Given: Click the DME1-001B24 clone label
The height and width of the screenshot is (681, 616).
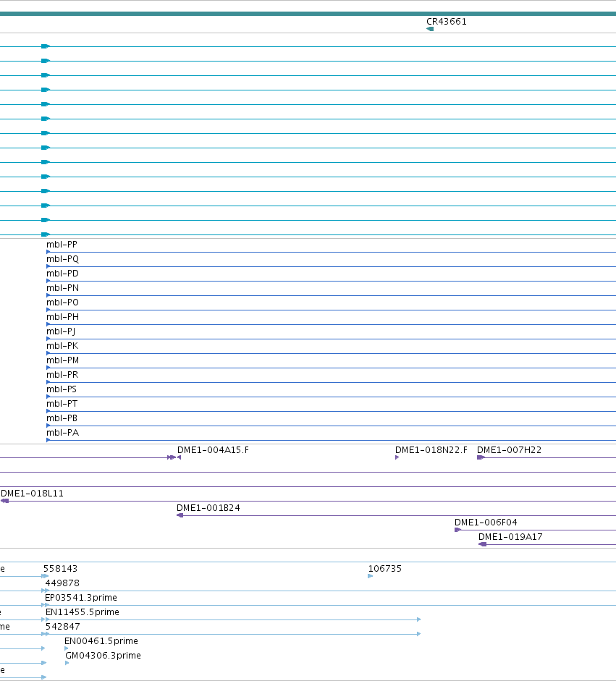Looking at the screenshot, I should click(208, 508).
